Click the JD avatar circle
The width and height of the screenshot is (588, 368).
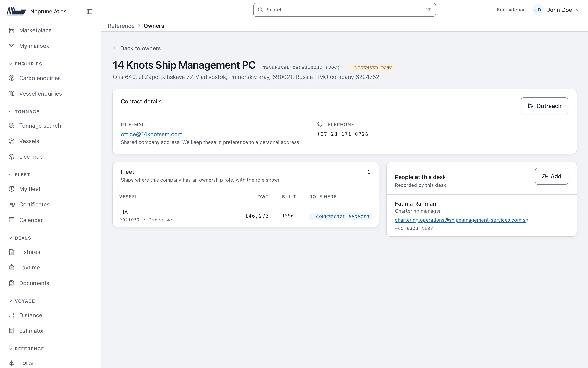point(538,10)
